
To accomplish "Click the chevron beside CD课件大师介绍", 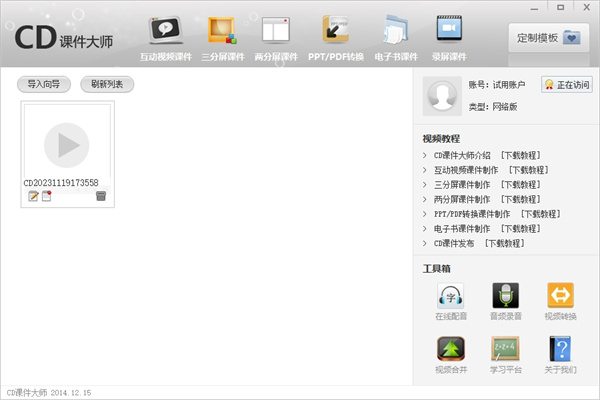I will pos(425,155).
